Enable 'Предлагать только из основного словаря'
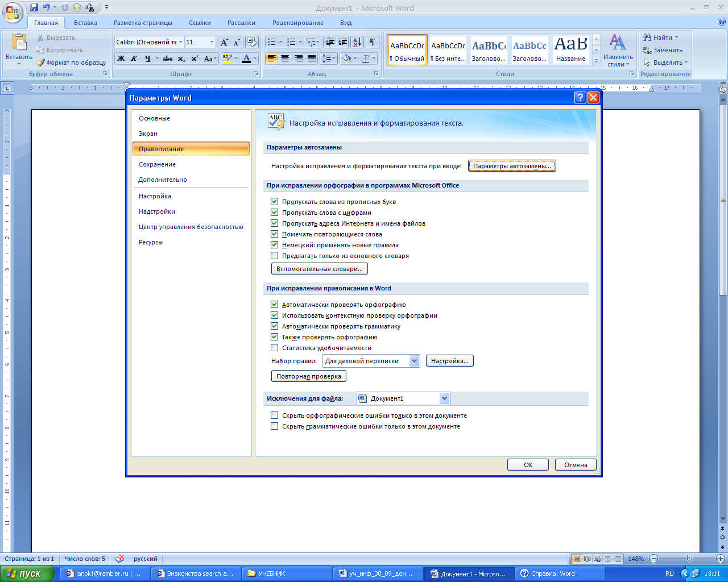This screenshot has height=582, width=728. click(275, 256)
